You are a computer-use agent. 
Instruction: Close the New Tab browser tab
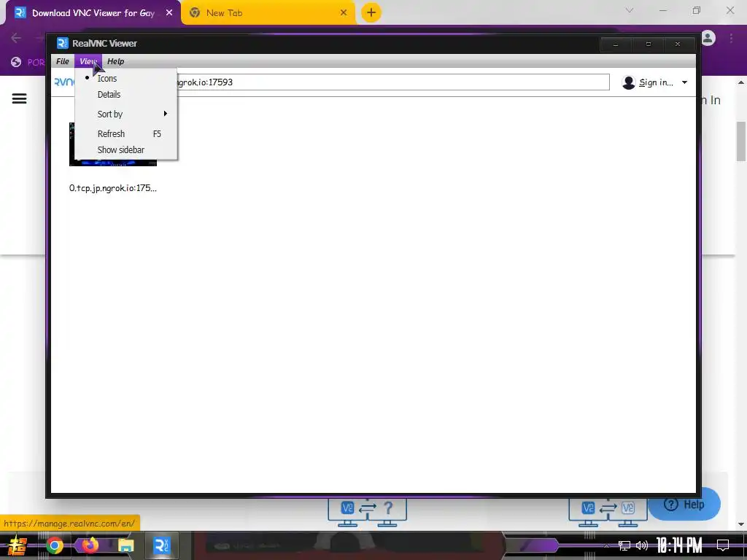tap(344, 13)
